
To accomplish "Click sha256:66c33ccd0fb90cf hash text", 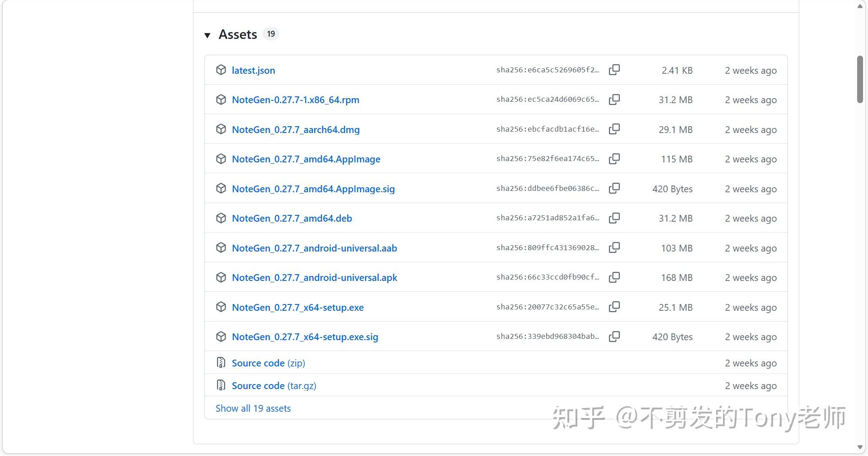I will pos(548,277).
